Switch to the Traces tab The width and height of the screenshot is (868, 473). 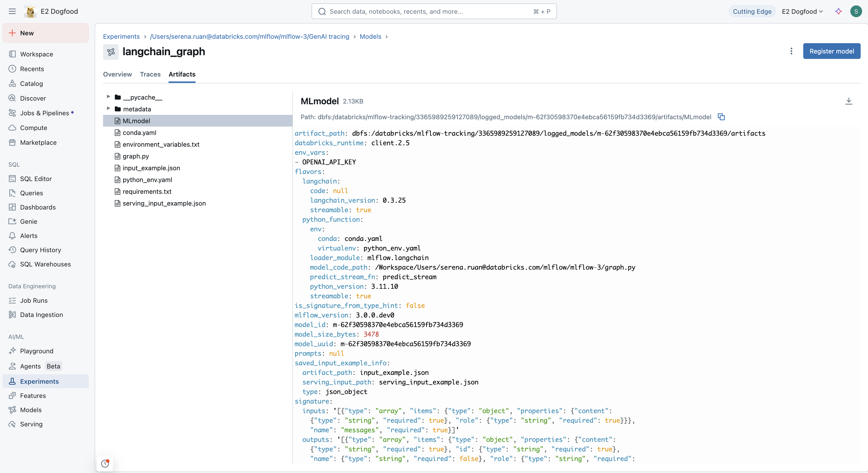coord(150,74)
